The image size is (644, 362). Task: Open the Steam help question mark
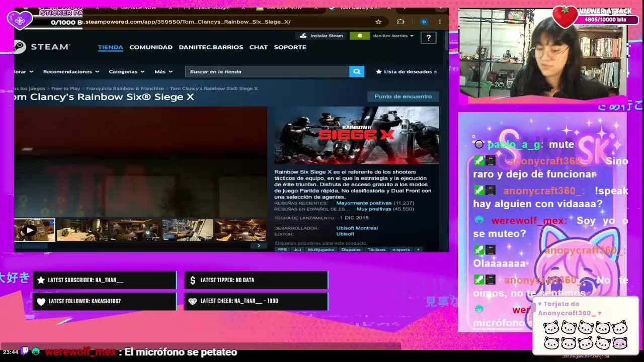[x=428, y=38]
